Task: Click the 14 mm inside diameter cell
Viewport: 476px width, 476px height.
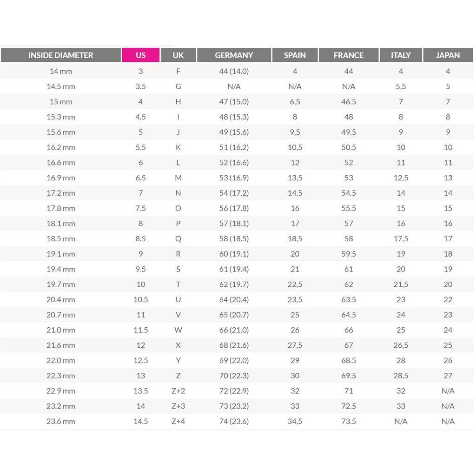Action: [x=60, y=71]
